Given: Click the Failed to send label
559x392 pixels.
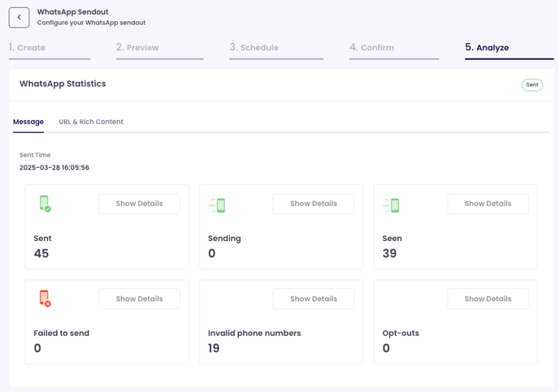Looking at the screenshot, I should pos(61,334).
